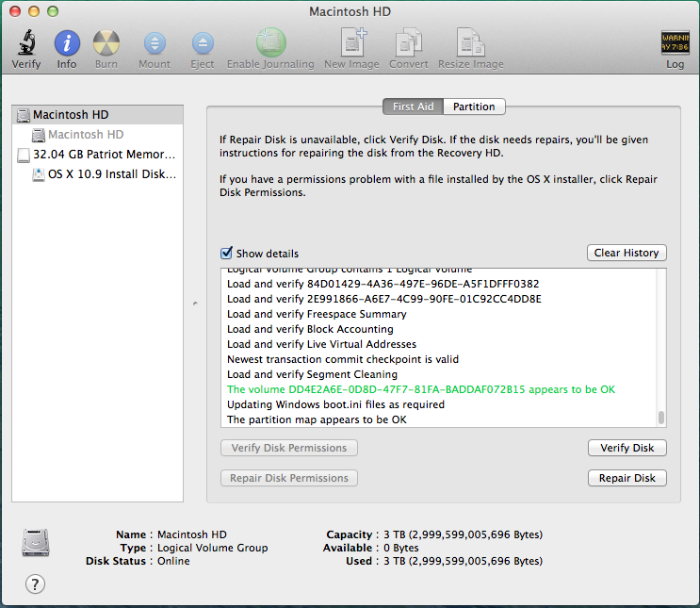
Task: Select the 32.04 GB Patriot Memory disk
Action: [97, 155]
